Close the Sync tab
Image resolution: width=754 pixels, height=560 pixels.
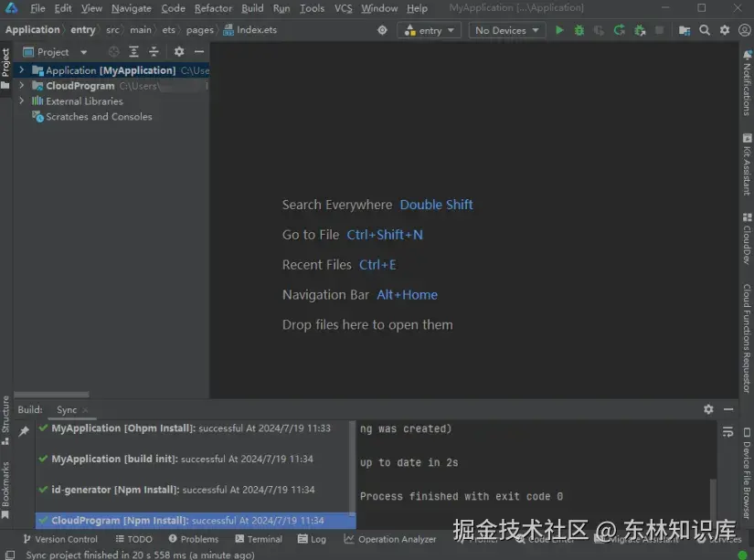coord(85,409)
